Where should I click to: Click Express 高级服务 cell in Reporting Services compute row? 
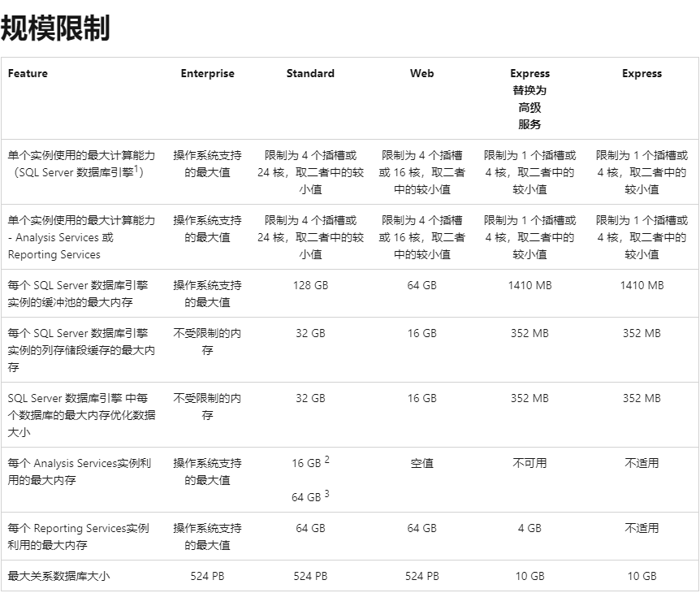[x=530, y=237]
